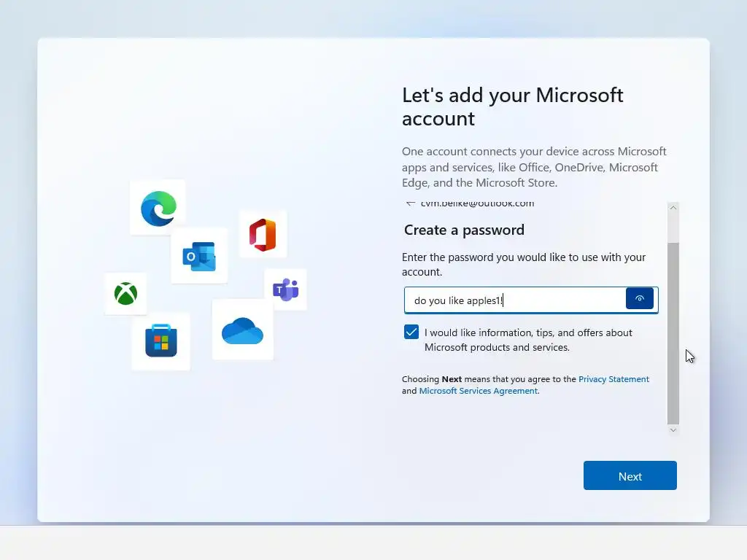The image size is (747, 560).
Task: Click the Xbox icon
Action: [x=125, y=293]
